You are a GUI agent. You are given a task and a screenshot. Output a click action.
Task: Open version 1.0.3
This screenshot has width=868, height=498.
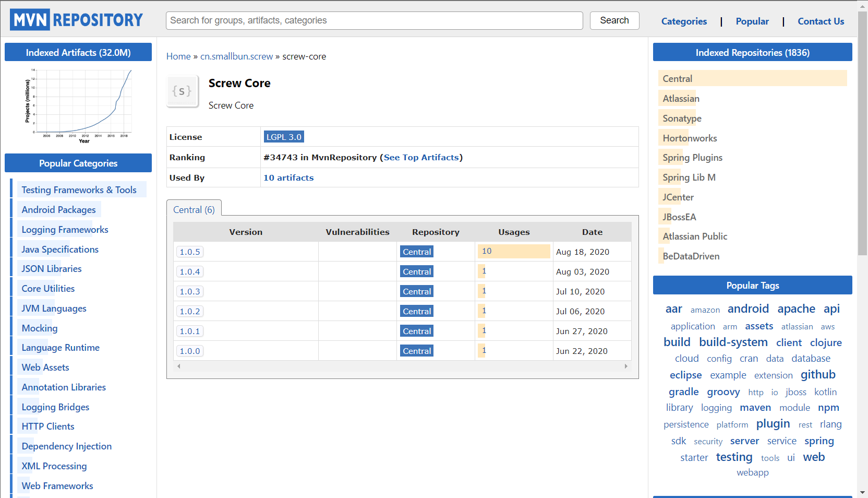click(x=190, y=291)
